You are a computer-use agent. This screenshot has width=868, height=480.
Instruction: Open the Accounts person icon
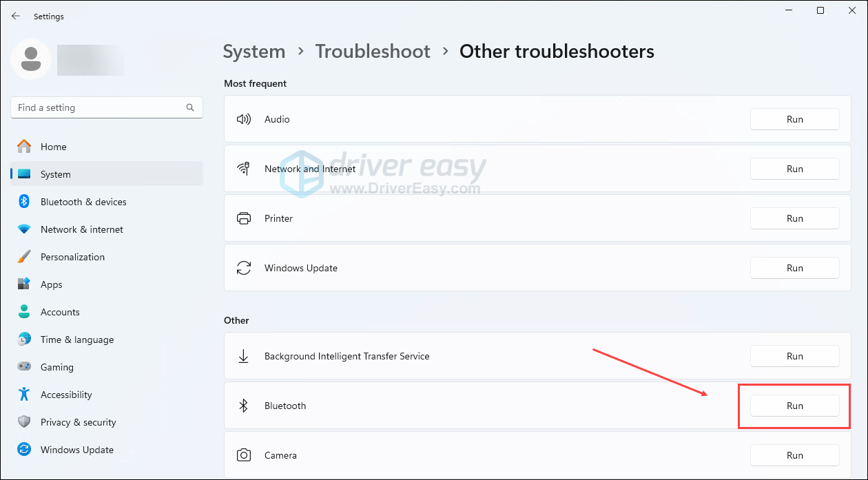(x=24, y=312)
